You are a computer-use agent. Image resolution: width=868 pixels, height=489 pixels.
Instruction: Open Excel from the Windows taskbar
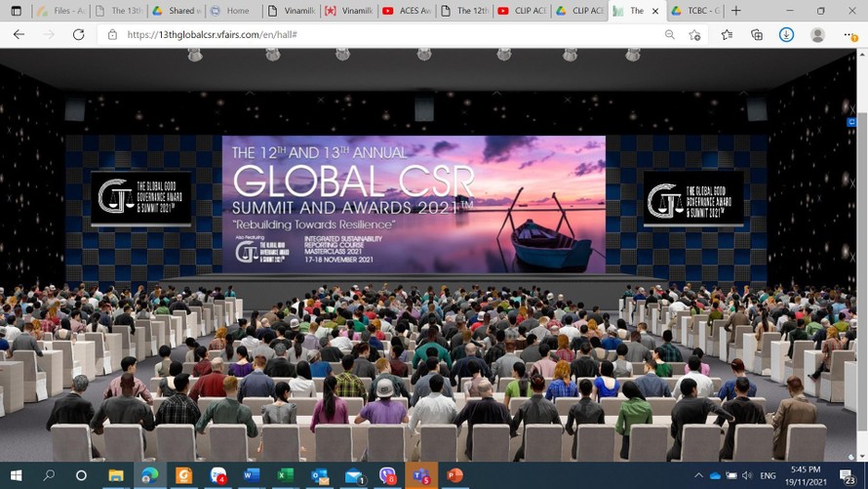click(285, 475)
